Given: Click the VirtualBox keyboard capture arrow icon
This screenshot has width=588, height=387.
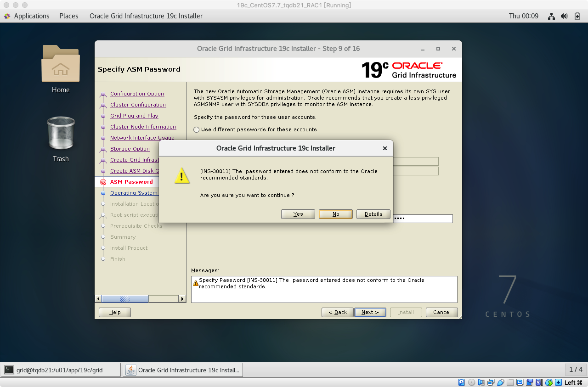Looking at the screenshot, I should (559, 382).
